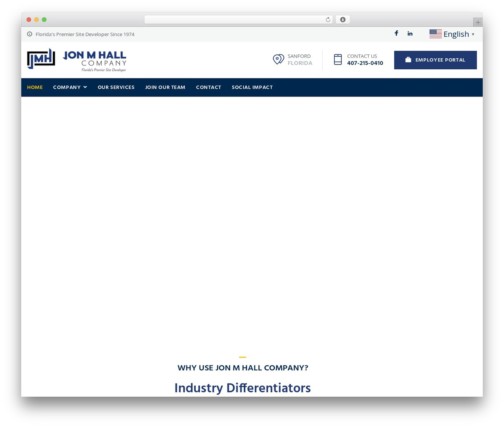
Task: Click the red close window button
Action: [x=29, y=20]
